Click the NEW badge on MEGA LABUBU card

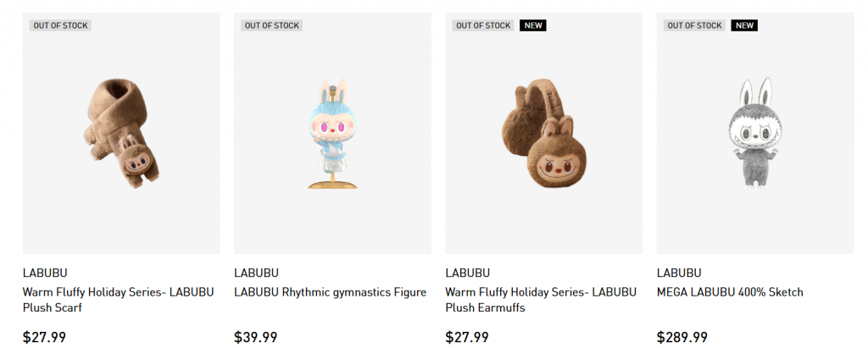point(744,25)
